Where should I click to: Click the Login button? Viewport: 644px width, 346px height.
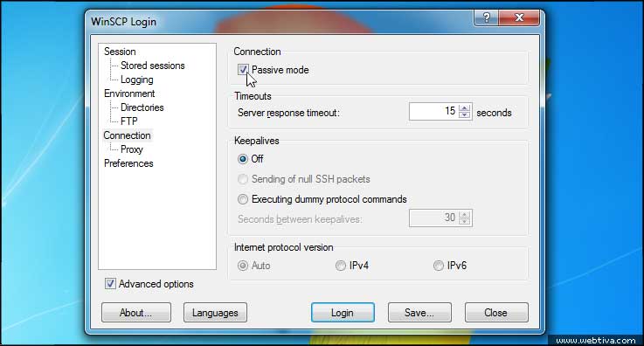(x=343, y=313)
